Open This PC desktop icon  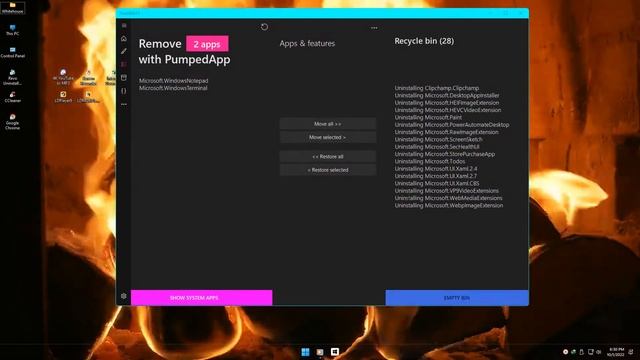coord(13,30)
